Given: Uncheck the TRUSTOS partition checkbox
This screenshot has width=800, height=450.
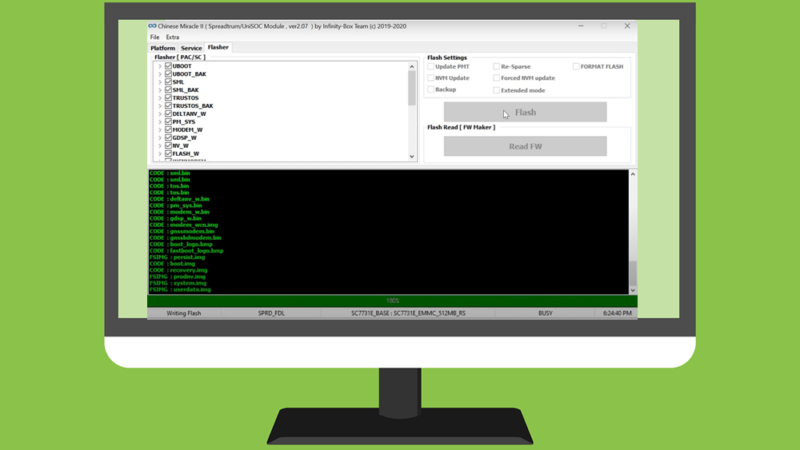Looking at the screenshot, I should click(x=168, y=98).
